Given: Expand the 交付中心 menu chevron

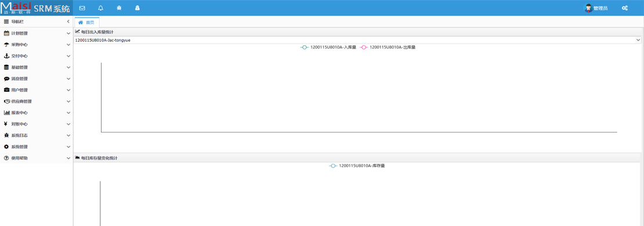Looking at the screenshot, I should pos(68,56).
